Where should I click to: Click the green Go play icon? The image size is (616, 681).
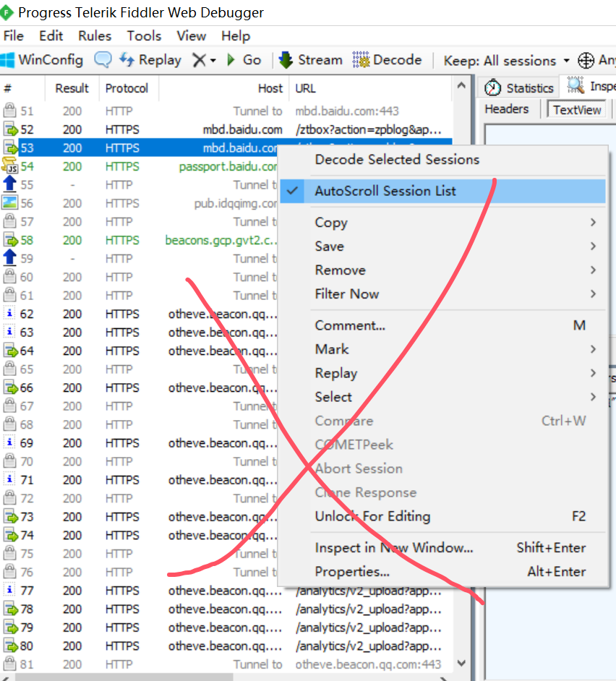tap(231, 59)
